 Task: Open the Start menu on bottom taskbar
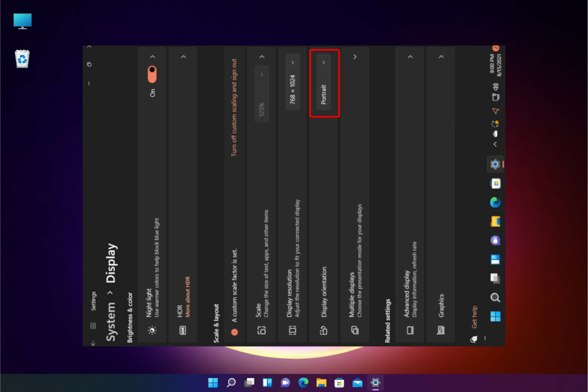click(x=213, y=383)
